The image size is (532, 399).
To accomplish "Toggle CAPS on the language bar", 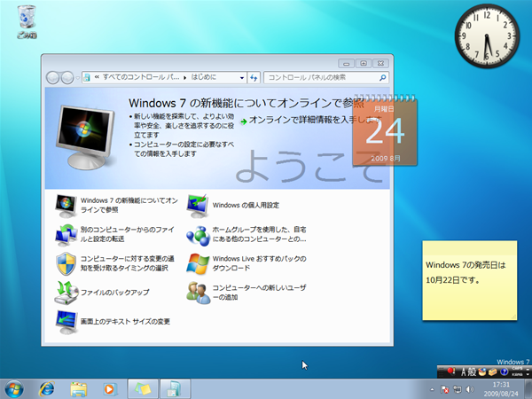I will tap(518, 369).
